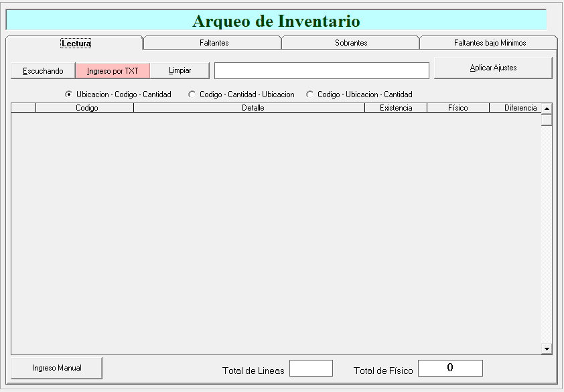
Task: Click the Total de Lineas field
Action: (311, 369)
